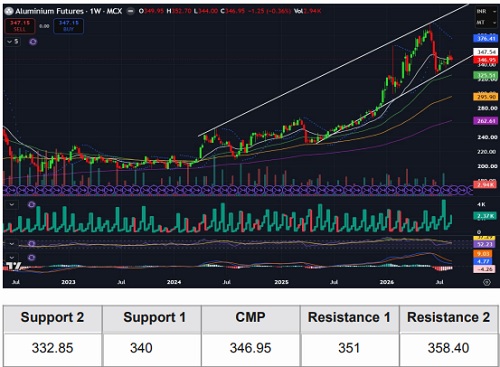Click the blue BUY 347.15 button

(x=68, y=26)
